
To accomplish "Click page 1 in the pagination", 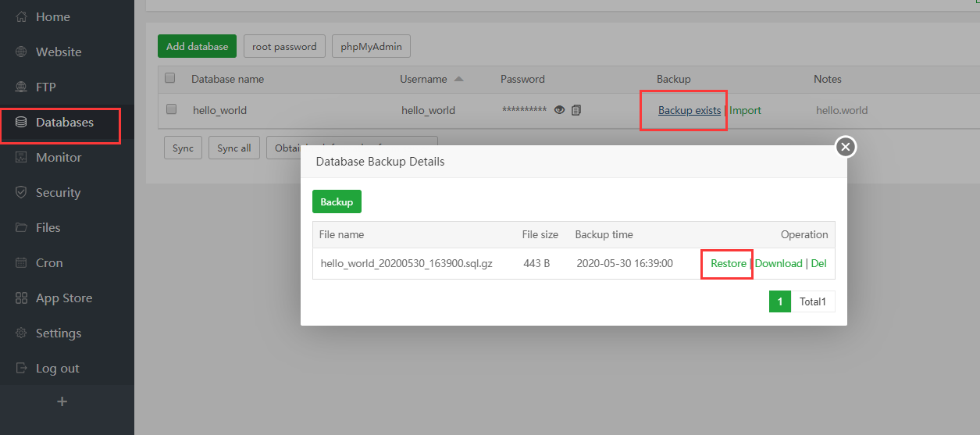I will (779, 301).
